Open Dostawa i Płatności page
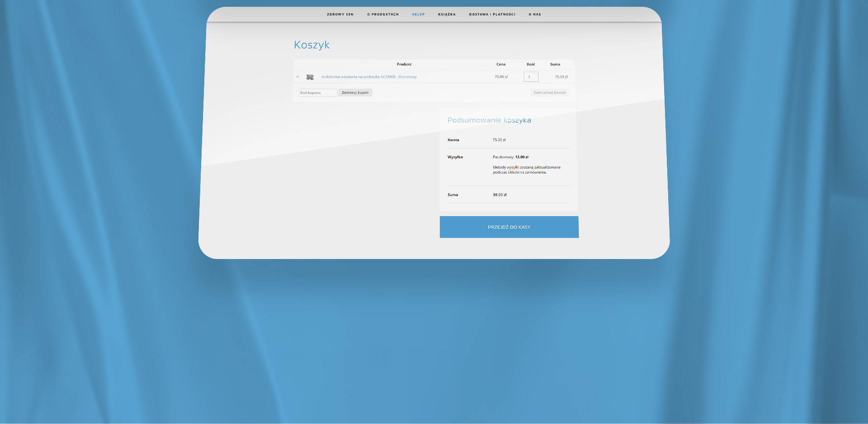The width and height of the screenshot is (868, 424). coord(492,14)
